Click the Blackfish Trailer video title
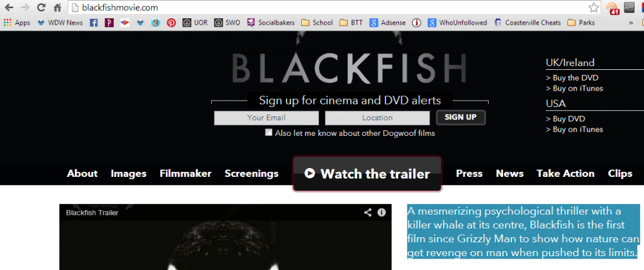This screenshot has width=644, height=270. coord(92,213)
